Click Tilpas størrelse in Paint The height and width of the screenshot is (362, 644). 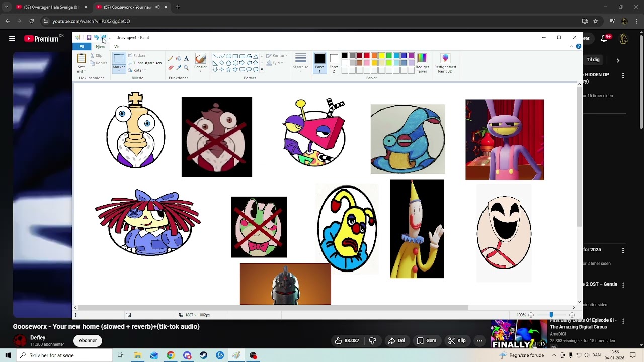click(145, 63)
